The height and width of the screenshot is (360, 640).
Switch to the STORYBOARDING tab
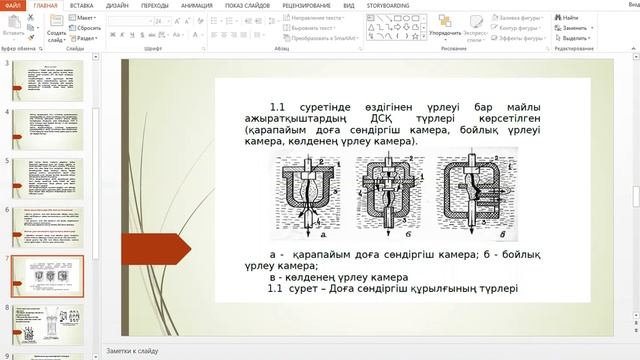click(388, 6)
